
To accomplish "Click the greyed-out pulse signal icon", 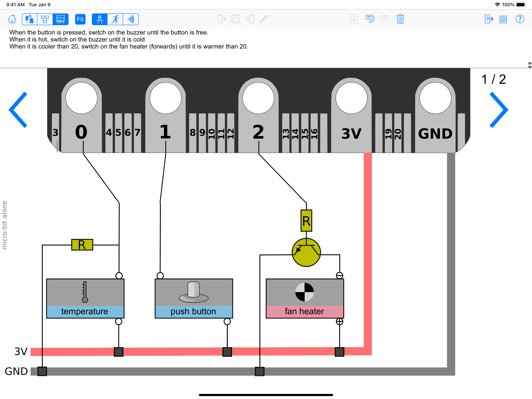I will point(236,19).
